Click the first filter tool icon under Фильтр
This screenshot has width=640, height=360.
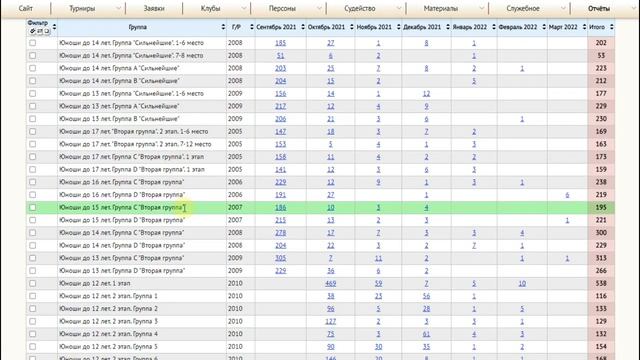(33, 31)
